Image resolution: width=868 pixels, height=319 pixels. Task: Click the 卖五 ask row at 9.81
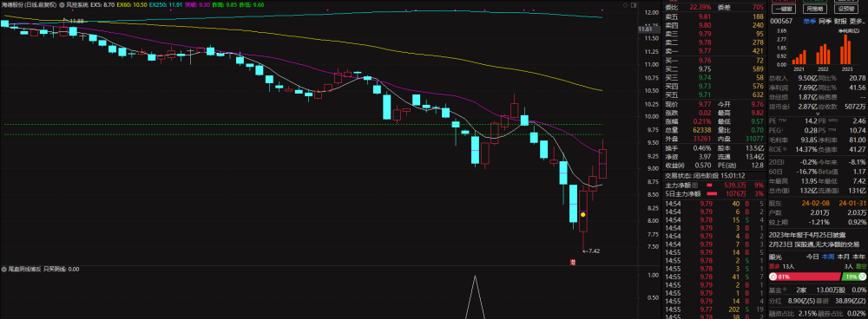coord(714,16)
